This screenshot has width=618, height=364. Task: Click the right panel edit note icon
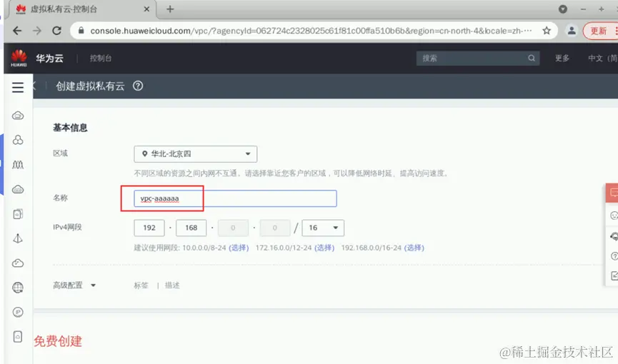pos(614,275)
